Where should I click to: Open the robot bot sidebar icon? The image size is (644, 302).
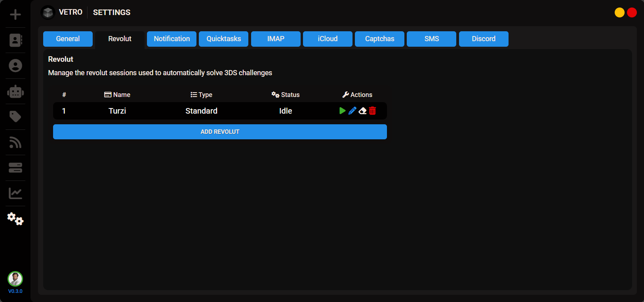pos(15,91)
